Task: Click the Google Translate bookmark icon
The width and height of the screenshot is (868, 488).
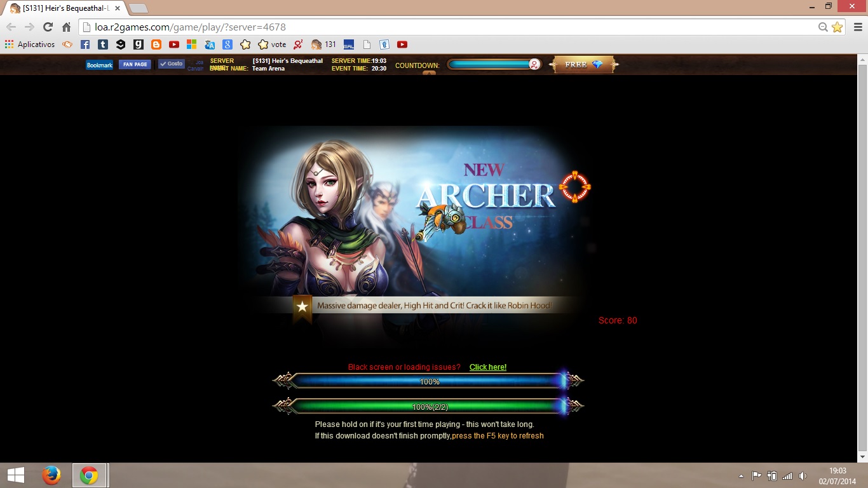Action: (210, 44)
